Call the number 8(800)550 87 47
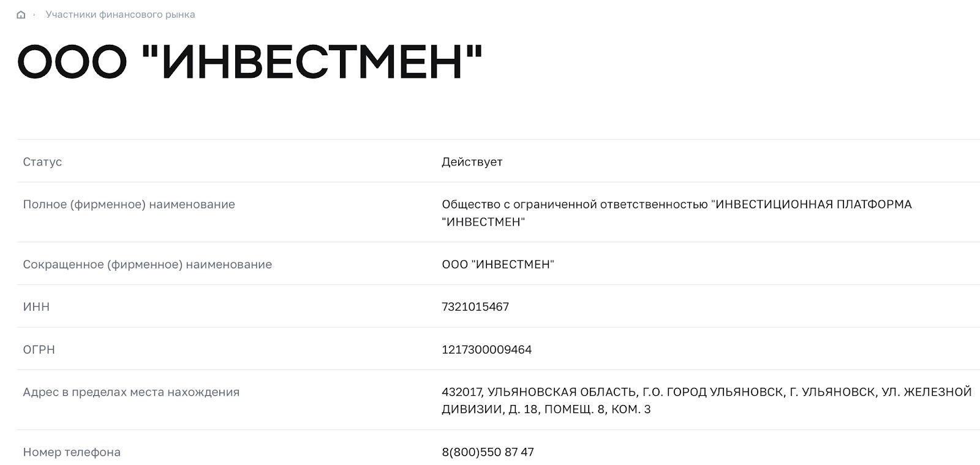 click(488, 452)
